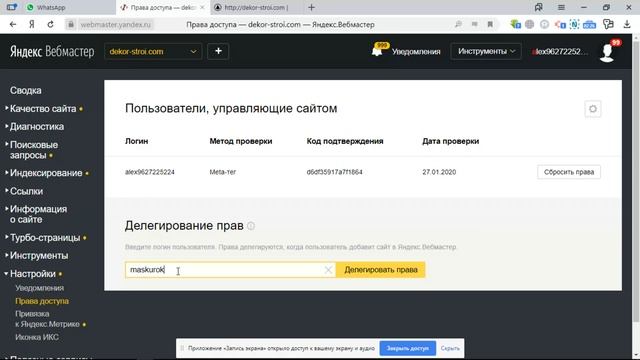Open Иконка ИКС sidebar item
The image size is (640, 360).
pos(37,337)
